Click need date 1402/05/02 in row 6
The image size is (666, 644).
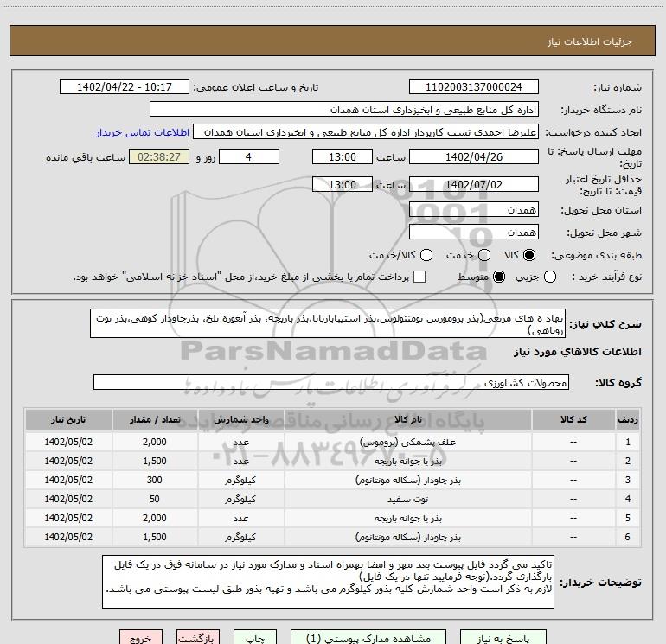click(x=68, y=538)
